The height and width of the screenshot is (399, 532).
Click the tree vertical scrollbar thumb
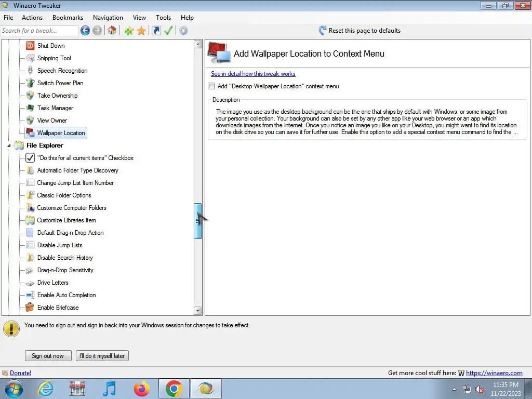(x=198, y=221)
